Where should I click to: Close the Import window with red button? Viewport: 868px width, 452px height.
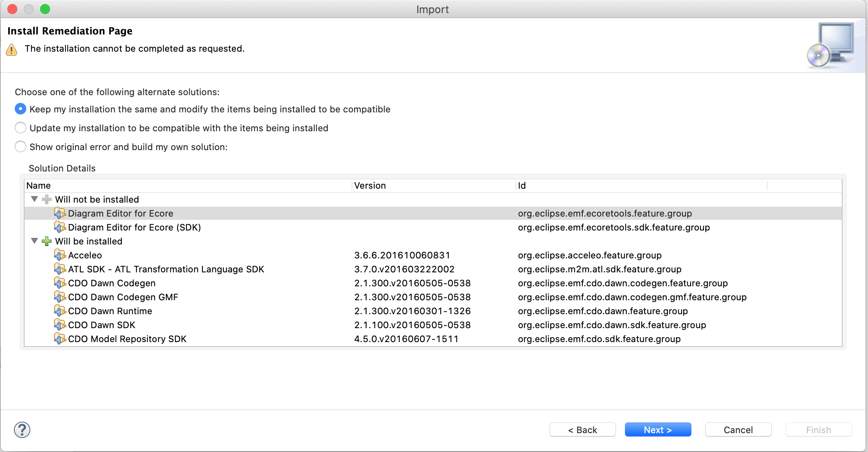pos(12,9)
